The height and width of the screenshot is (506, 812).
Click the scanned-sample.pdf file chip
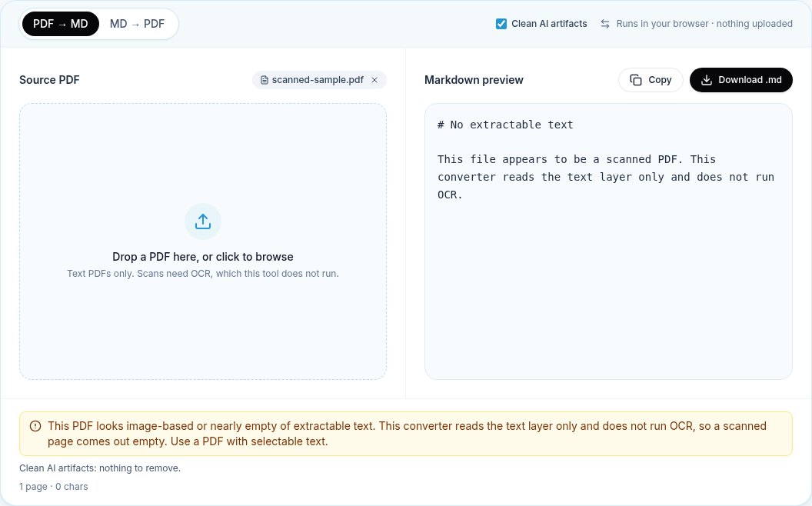(319, 80)
